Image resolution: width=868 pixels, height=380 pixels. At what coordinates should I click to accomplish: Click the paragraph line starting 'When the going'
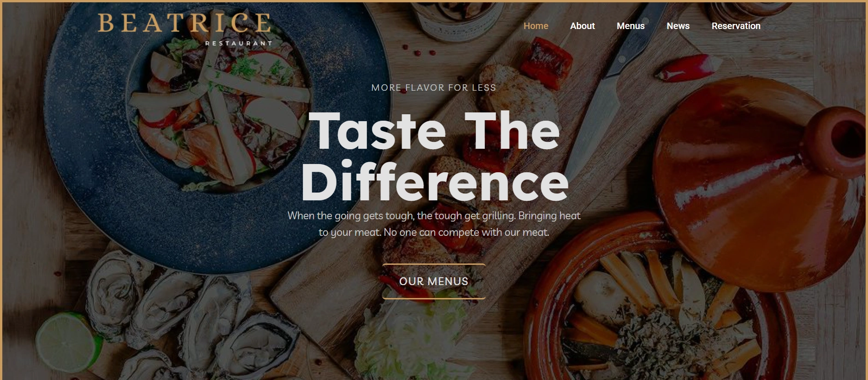(x=434, y=216)
